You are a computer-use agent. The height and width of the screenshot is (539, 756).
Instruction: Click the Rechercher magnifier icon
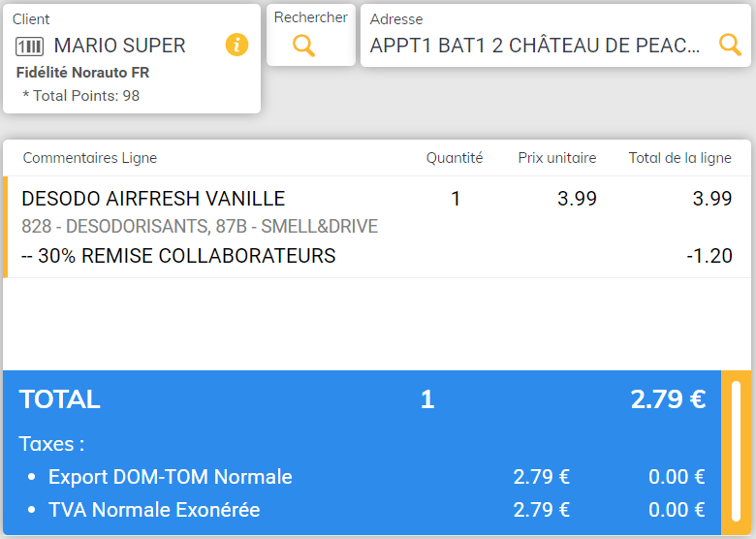[x=304, y=46]
